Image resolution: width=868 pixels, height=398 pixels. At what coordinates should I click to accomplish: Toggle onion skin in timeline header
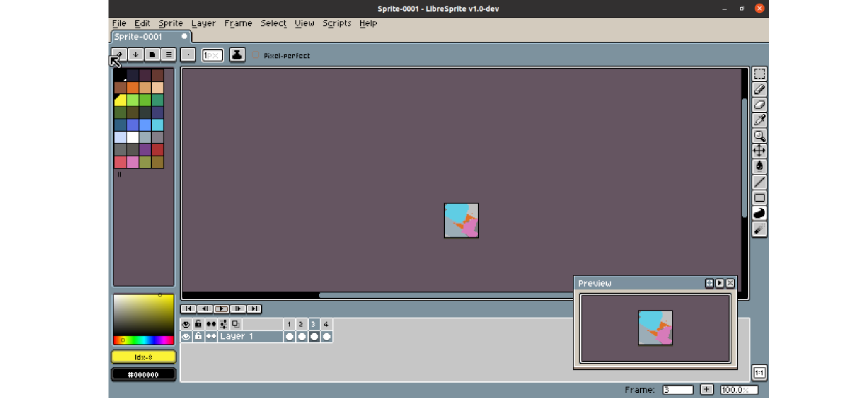click(x=235, y=324)
